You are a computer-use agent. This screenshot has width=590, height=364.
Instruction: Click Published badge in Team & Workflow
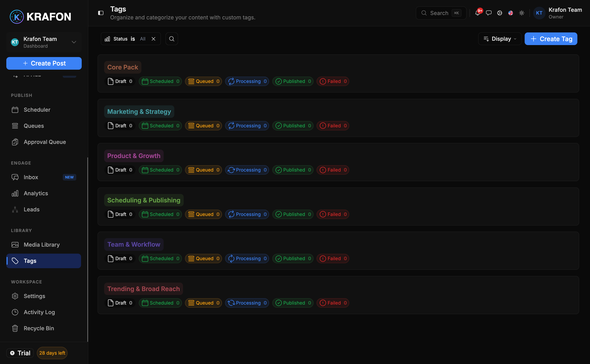[293, 259]
